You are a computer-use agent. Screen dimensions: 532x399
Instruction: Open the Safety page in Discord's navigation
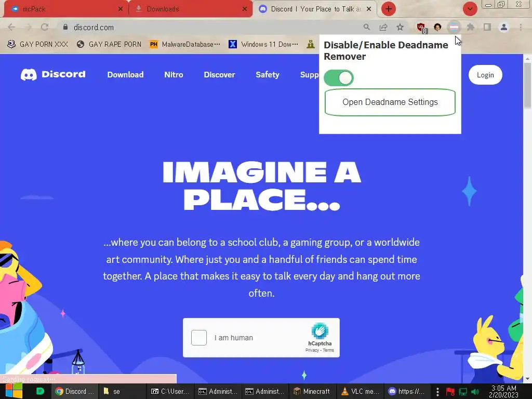pyautogui.click(x=268, y=75)
